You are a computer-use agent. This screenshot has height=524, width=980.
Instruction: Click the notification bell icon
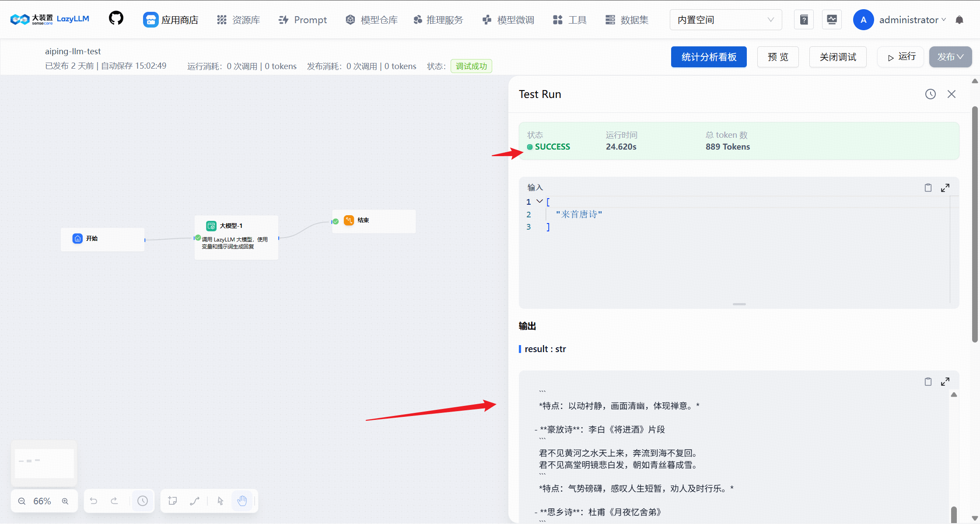coord(959,20)
